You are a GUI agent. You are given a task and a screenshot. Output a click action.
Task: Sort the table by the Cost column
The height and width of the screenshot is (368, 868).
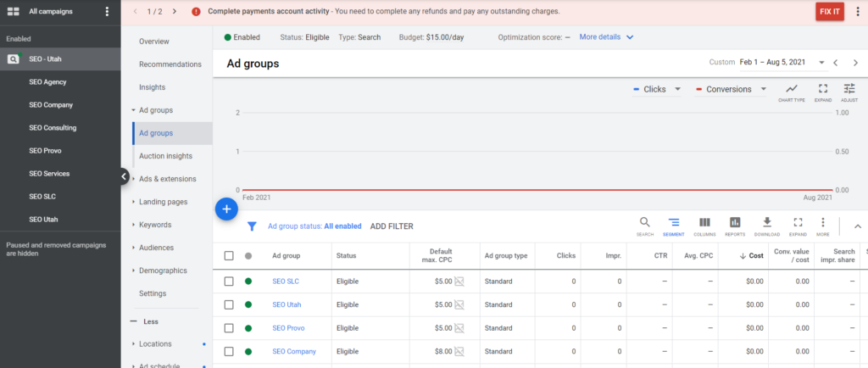751,256
